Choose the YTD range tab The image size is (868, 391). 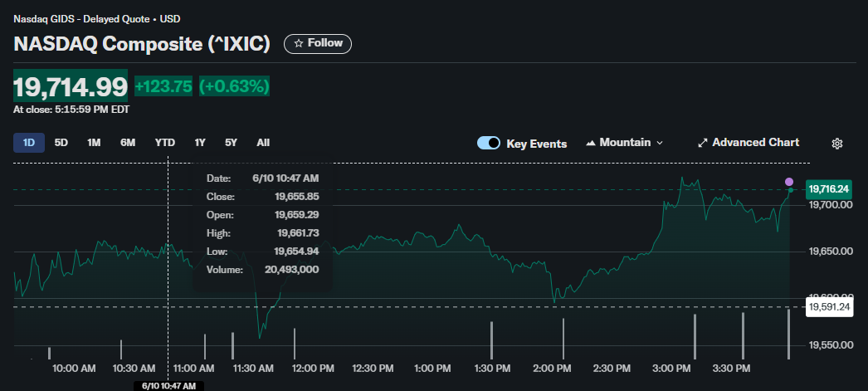[165, 143]
